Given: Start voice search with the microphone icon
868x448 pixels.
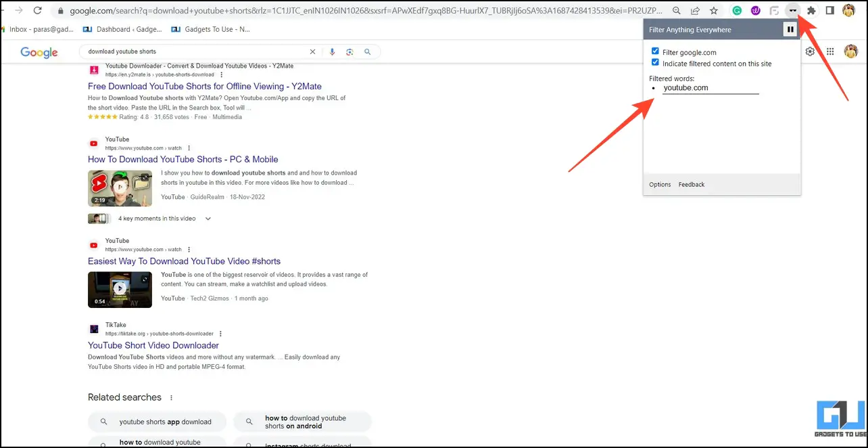Looking at the screenshot, I should pos(332,51).
